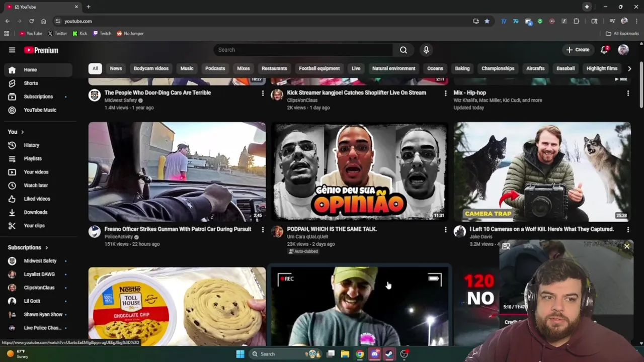The width and height of the screenshot is (644, 362).
Task: Open All Bookmarks folder
Action: (x=622, y=33)
